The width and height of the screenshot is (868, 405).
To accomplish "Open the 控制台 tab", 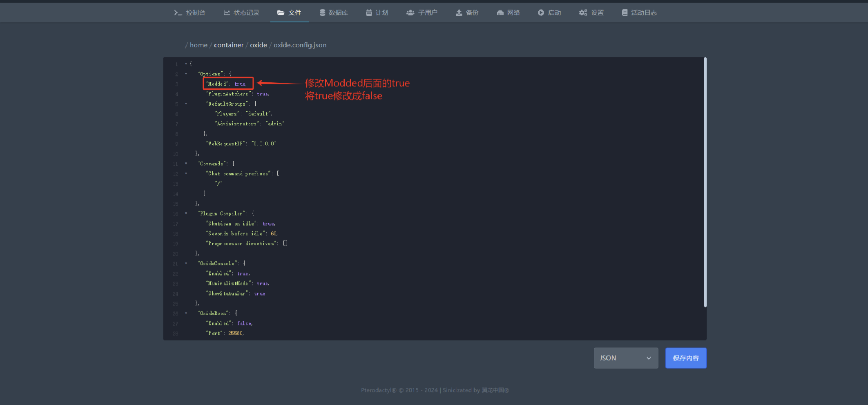I will tap(189, 13).
